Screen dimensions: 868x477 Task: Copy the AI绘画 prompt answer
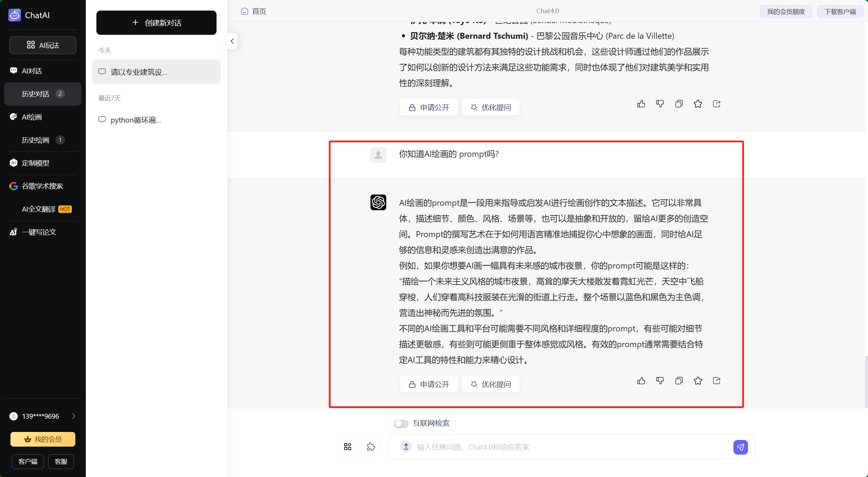pyautogui.click(x=679, y=381)
